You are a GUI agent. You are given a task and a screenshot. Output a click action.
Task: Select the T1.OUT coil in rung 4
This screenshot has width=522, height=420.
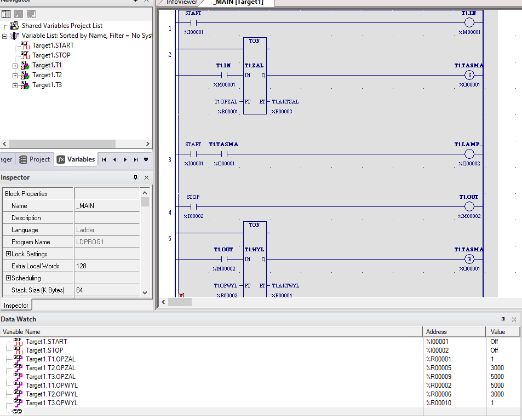pos(469,207)
